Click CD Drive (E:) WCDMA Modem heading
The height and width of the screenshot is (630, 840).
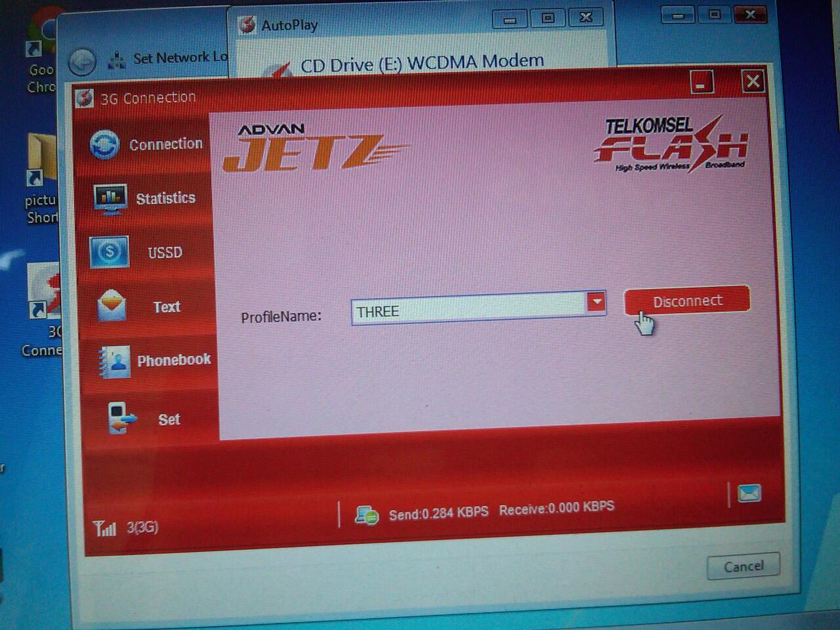pyautogui.click(x=422, y=64)
